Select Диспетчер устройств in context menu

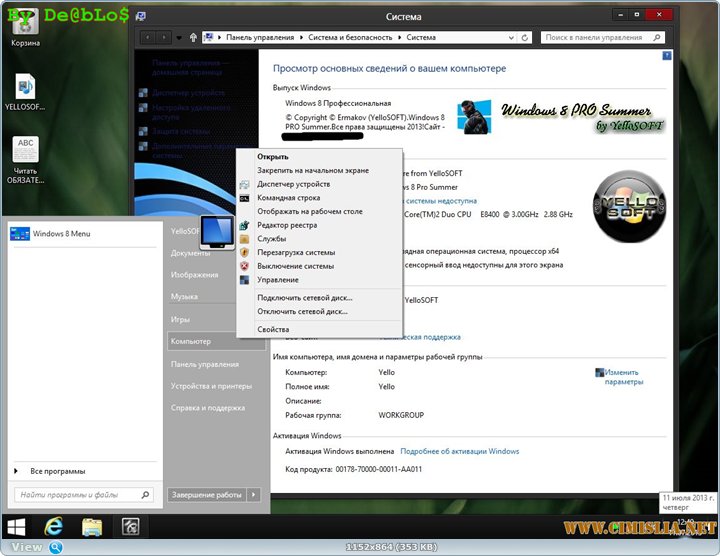(x=293, y=185)
